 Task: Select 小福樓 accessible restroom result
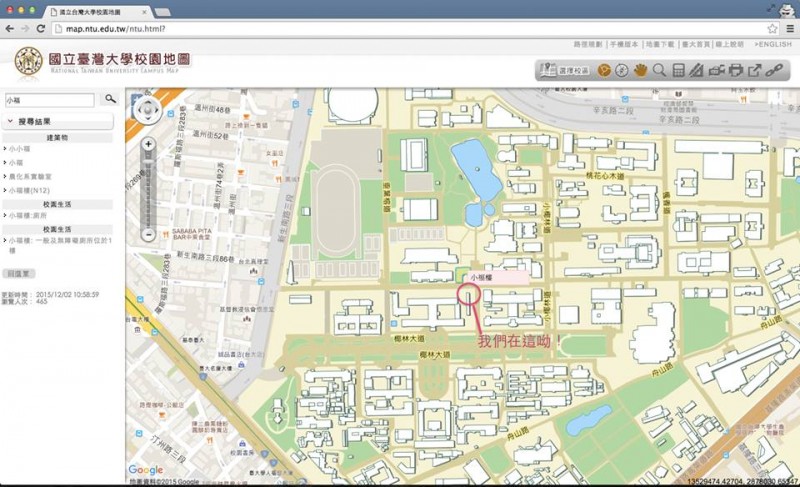(60, 244)
